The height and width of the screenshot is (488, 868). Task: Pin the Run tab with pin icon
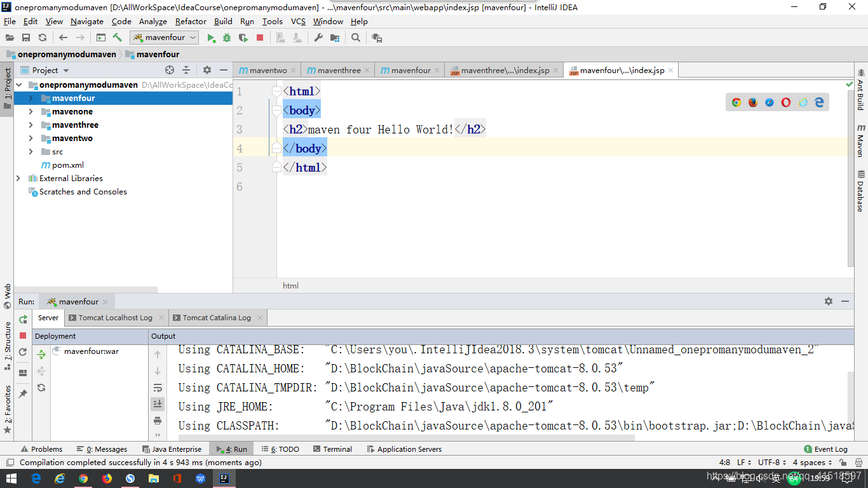pyautogui.click(x=23, y=394)
